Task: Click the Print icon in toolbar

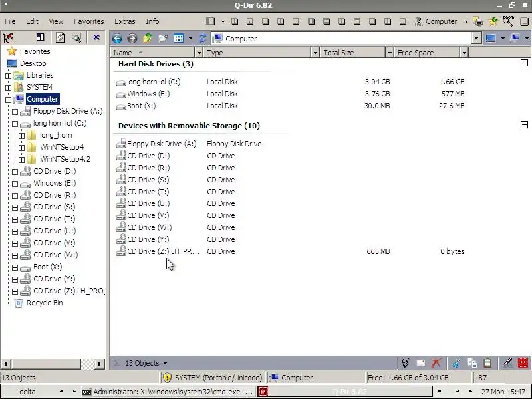Action: coord(478,21)
